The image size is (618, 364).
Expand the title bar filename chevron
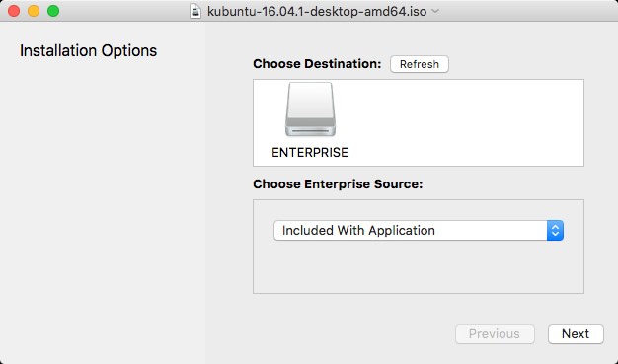[435, 11]
